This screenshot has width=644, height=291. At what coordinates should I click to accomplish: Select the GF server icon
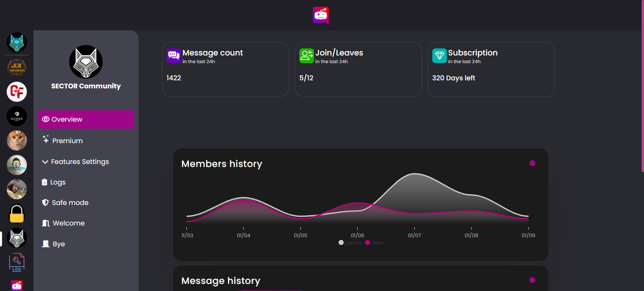(x=17, y=92)
